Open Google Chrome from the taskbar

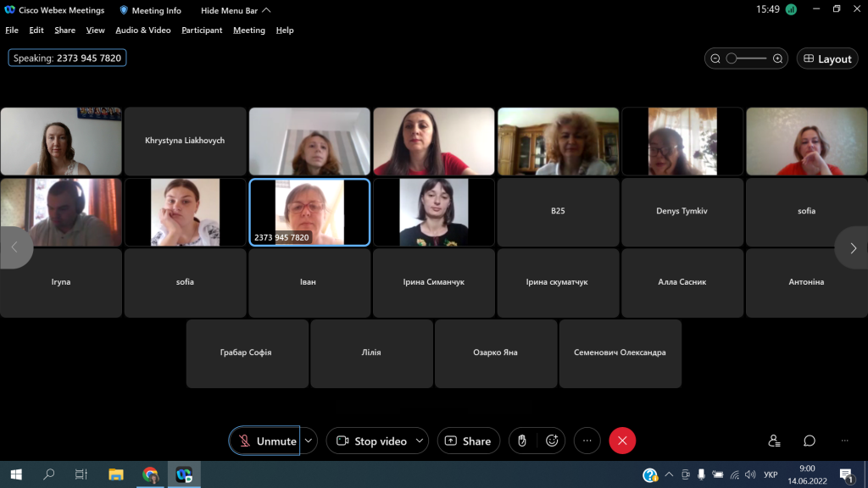tap(150, 474)
